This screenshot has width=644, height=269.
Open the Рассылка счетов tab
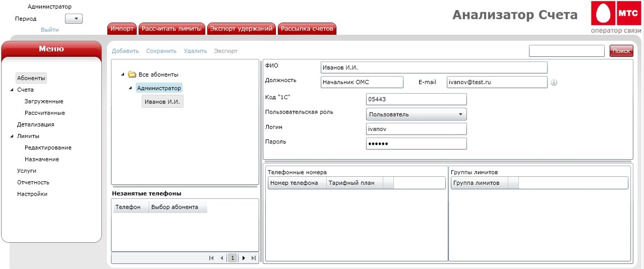[x=307, y=29]
